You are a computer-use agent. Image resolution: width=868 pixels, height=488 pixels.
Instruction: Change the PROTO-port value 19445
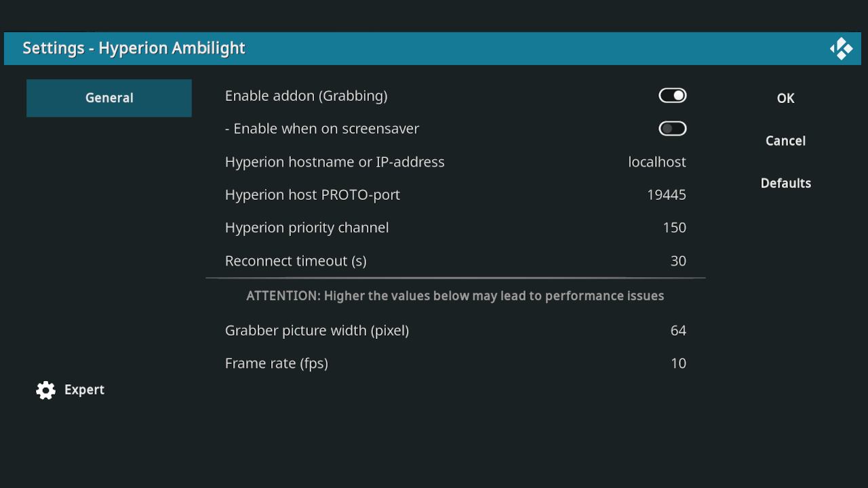click(x=666, y=195)
